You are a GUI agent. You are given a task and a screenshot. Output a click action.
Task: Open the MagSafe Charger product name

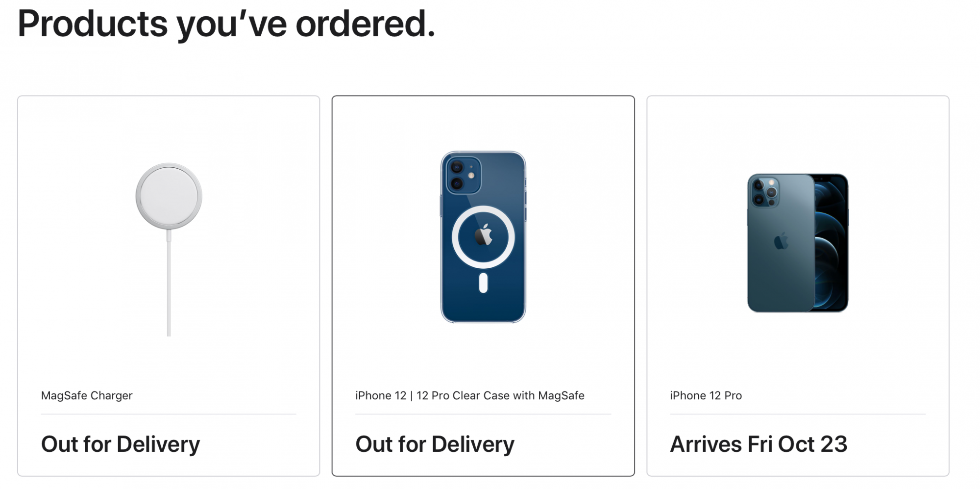[x=87, y=395]
